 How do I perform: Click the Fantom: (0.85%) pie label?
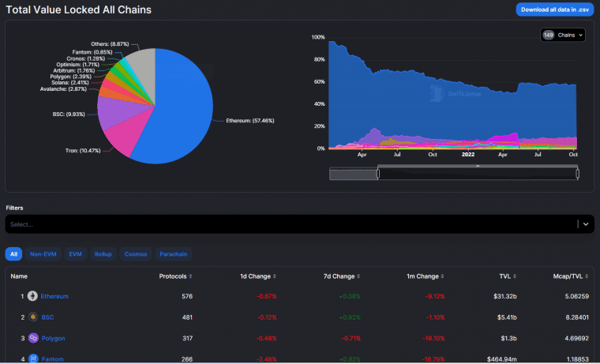[92, 52]
